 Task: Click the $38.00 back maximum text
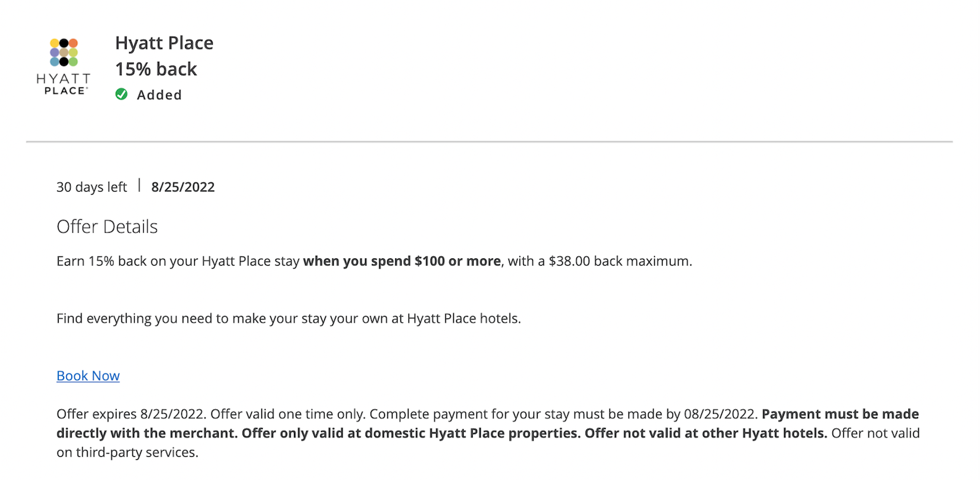tap(620, 261)
